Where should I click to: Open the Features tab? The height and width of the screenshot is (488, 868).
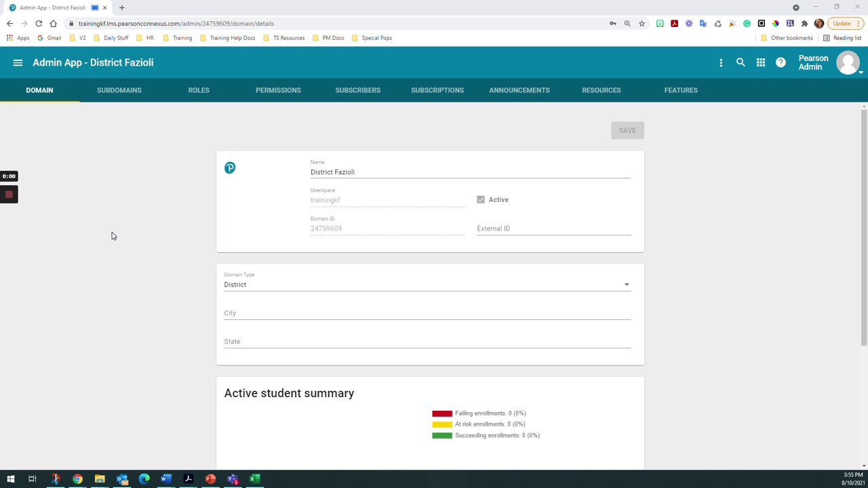click(681, 90)
